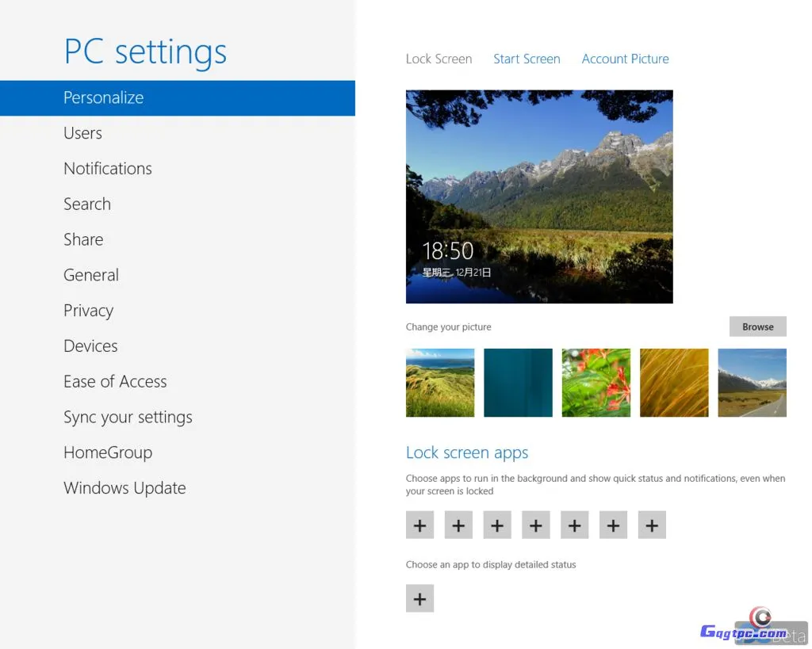Viewport: 812px width, 649px height.
Task: Open Sync your settings category
Action: (128, 418)
